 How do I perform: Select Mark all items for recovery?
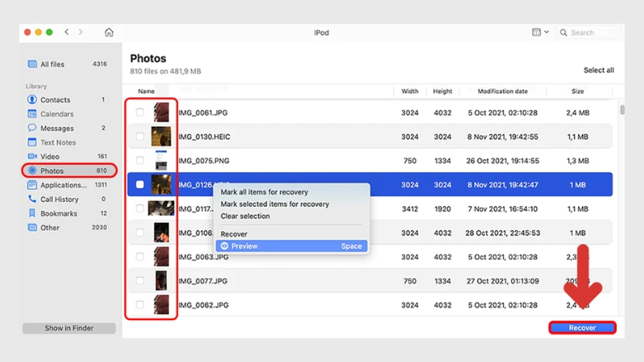(264, 192)
